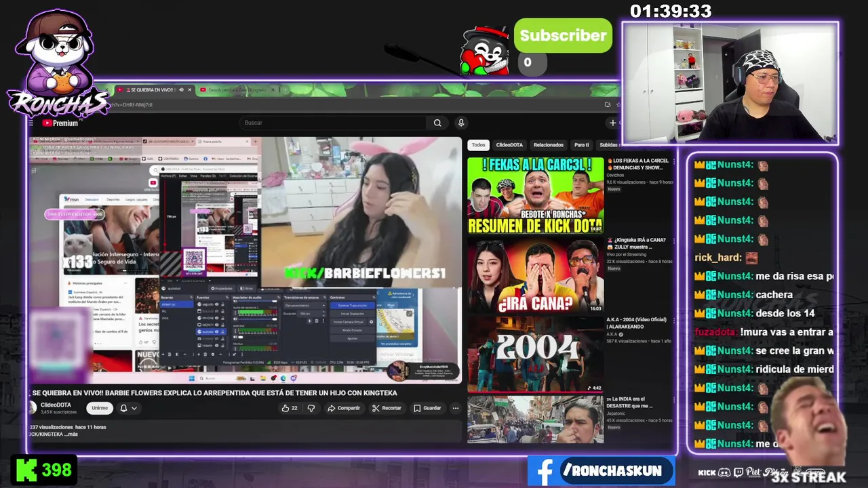Click the Subscriber counter badge
Screen dimensions: 868x488
[x=562, y=36]
